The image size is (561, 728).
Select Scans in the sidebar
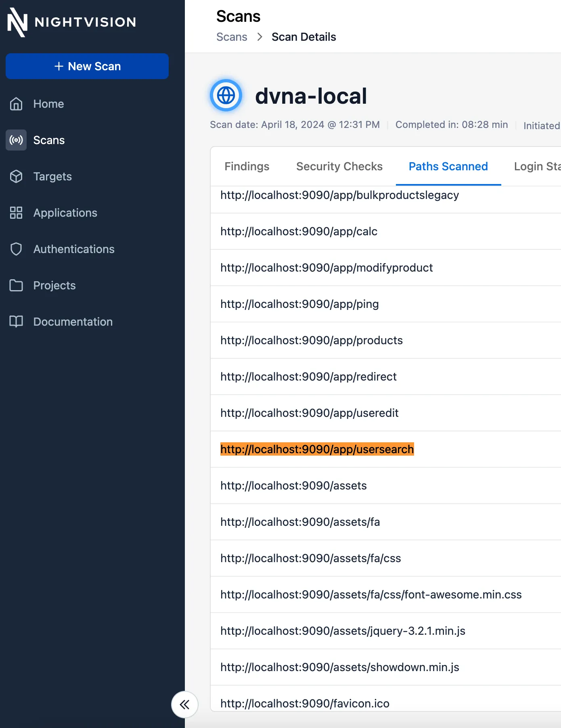pyautogui.click(x=49, y=140)
